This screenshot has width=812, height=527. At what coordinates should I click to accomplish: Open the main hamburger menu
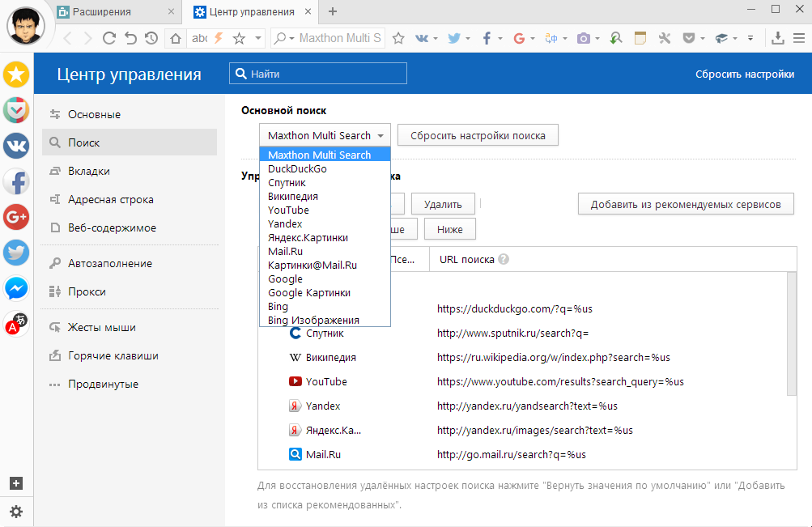pos(799,38)
